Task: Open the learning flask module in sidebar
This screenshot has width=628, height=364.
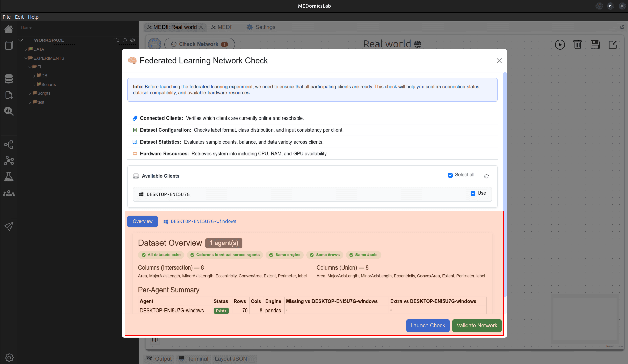Action: 9,176
